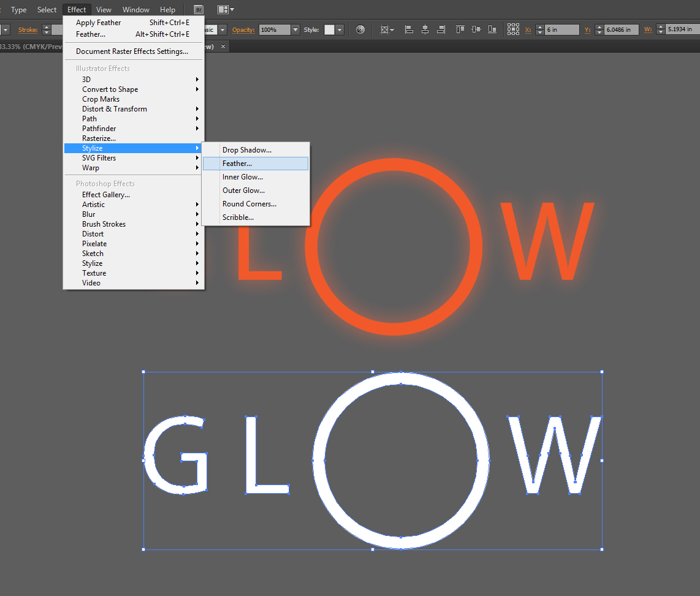Open the Stroke panel via the Stroke link
700x596 pixels.
pos(28,29)
